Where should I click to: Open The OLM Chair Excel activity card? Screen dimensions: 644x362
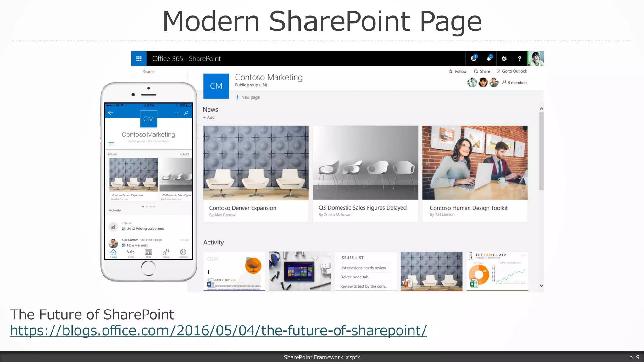tap(497, 271)
